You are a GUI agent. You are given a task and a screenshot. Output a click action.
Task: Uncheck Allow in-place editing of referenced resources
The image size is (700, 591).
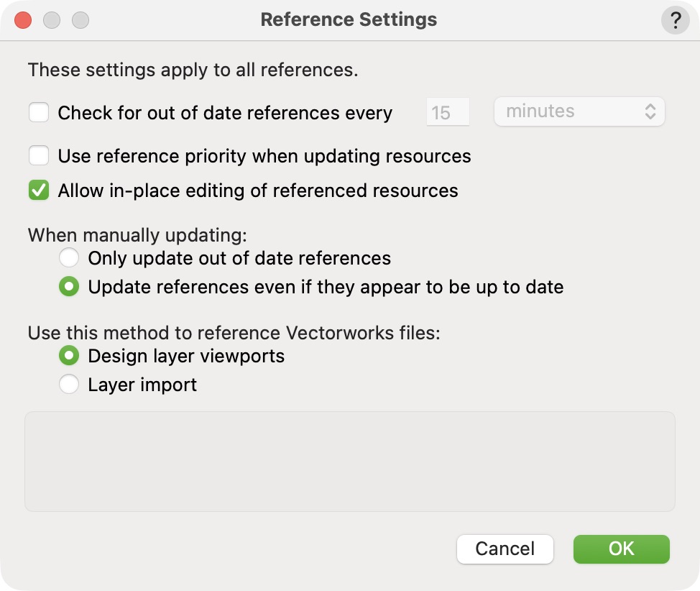pyautogui.click(x=39, y=190)
